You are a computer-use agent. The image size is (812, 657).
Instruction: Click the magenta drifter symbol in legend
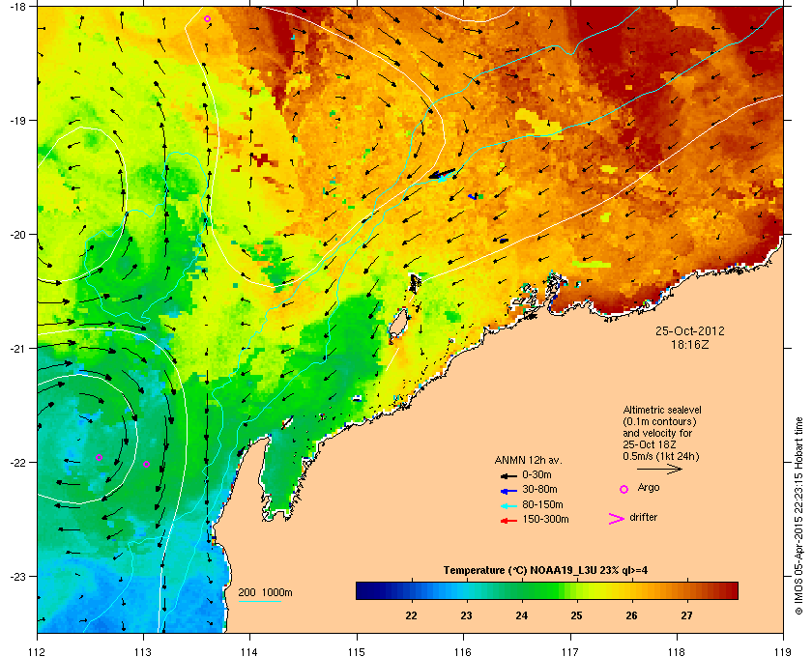[x=617, y=519]
